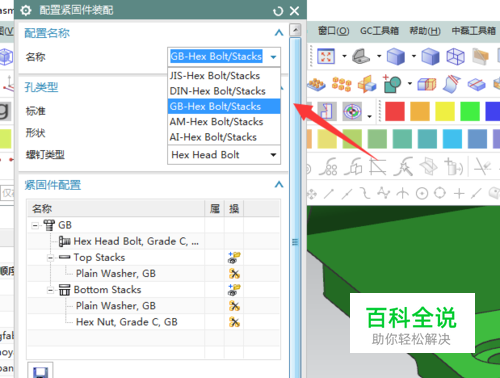Open the 帮助(H) menu
Viewport: 500px width, 378px height.
pos(425,31)
